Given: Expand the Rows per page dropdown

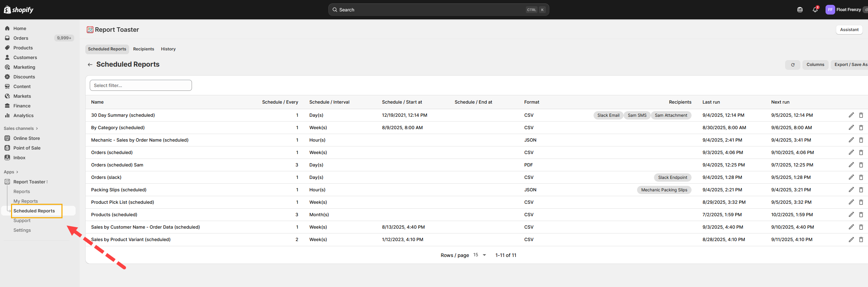Looking at the screenshot, I should coord(480,255).
